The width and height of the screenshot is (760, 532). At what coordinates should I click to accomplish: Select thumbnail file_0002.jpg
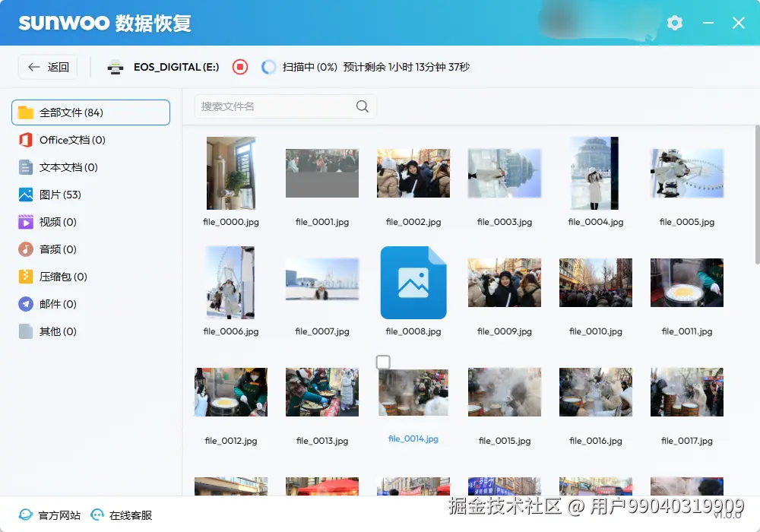pyautogui.click(x=413, y=173)
